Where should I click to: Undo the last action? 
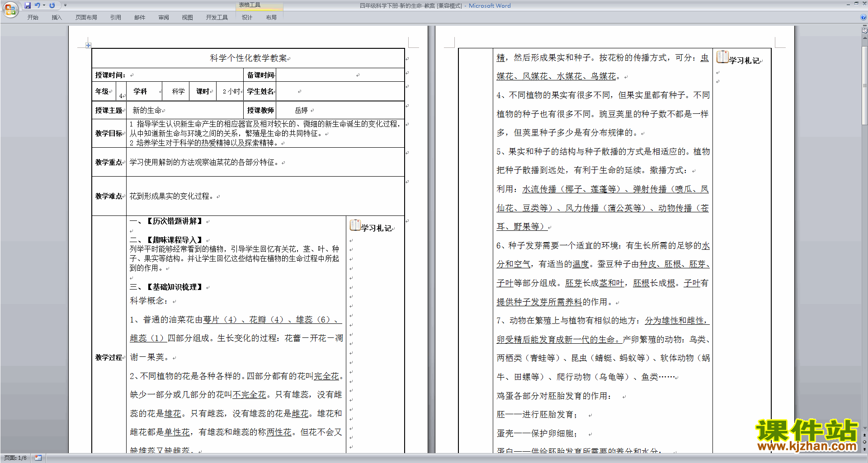[38, 5]
